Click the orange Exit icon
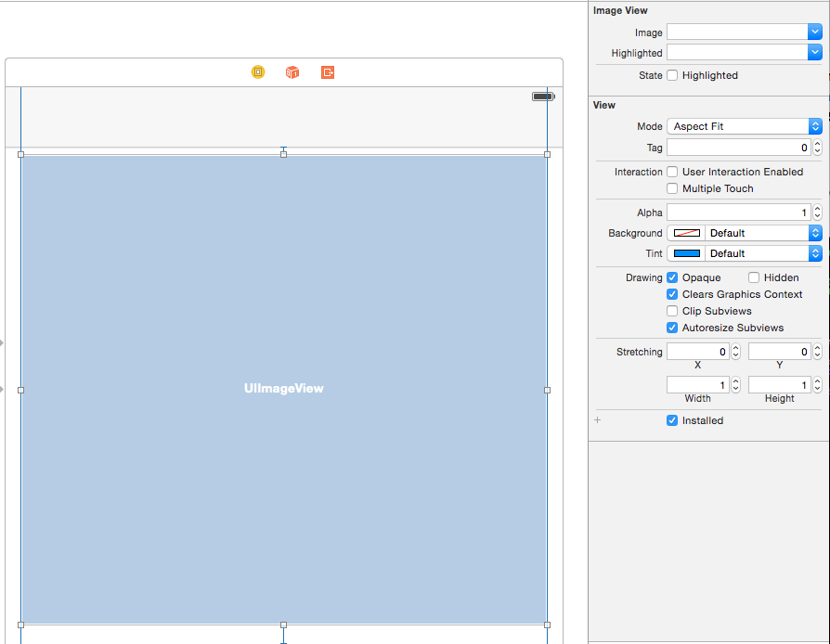The width and height of the screenshot is (830, 644). [x=328, y=72]
